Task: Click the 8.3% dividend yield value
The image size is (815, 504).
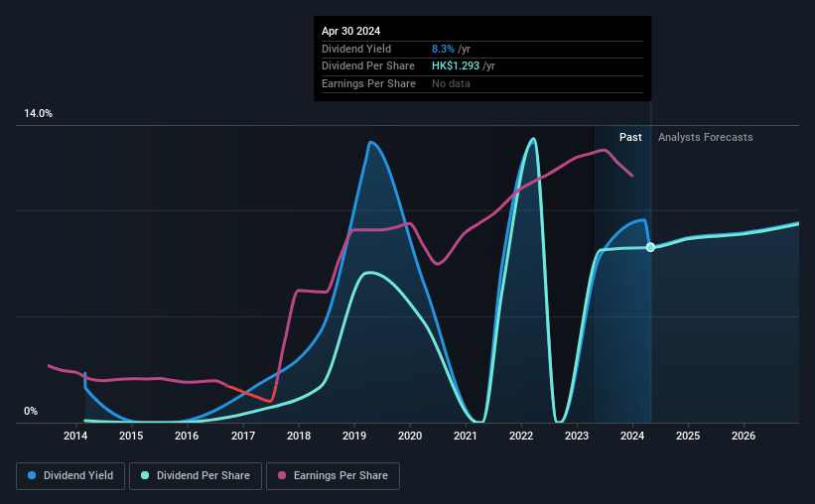Action: click(x=443, y=49)
